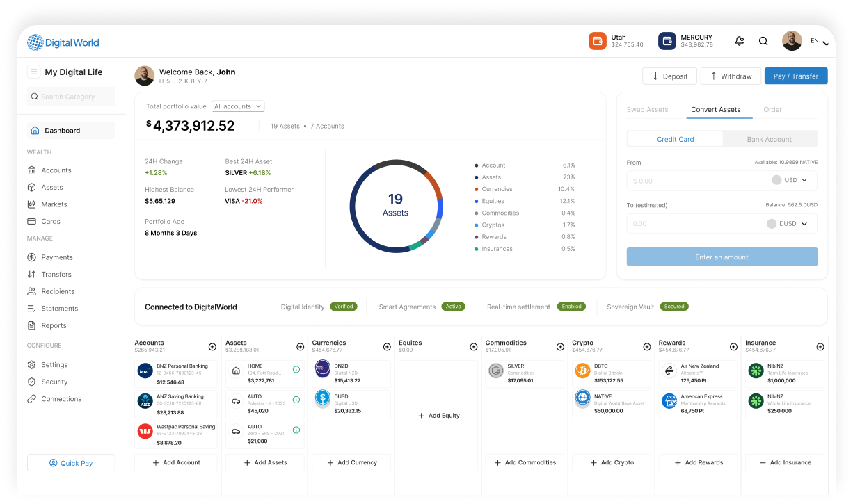
Task: Open Connections in the sidebar
Action: click(x=54, y=399)
